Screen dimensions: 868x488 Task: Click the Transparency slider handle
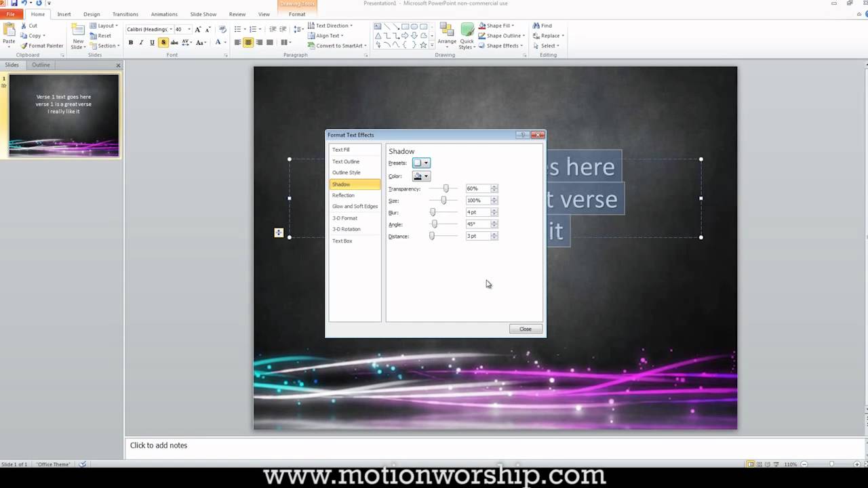pos(446,188)
